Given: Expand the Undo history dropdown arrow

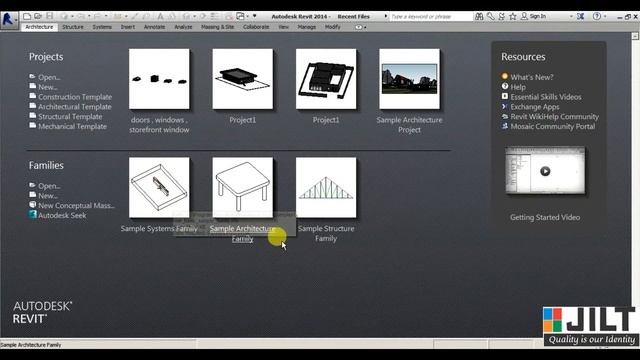Looking at the screenshot, I should click(89, 16).
